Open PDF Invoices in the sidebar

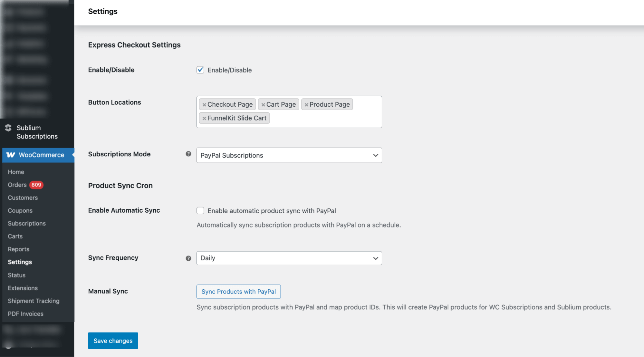point(25,314)
